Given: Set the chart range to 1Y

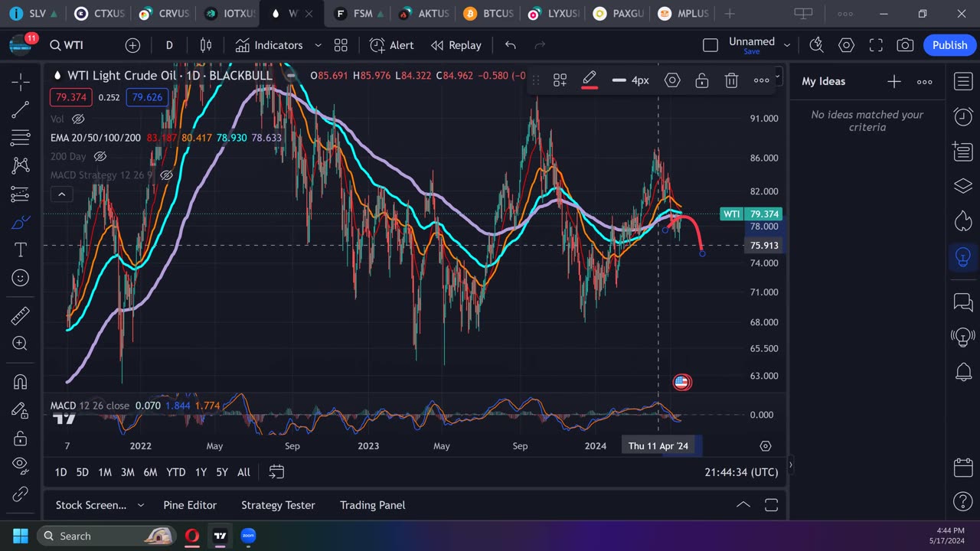Looking at the screenshot, I should click(x=201, y=472).
